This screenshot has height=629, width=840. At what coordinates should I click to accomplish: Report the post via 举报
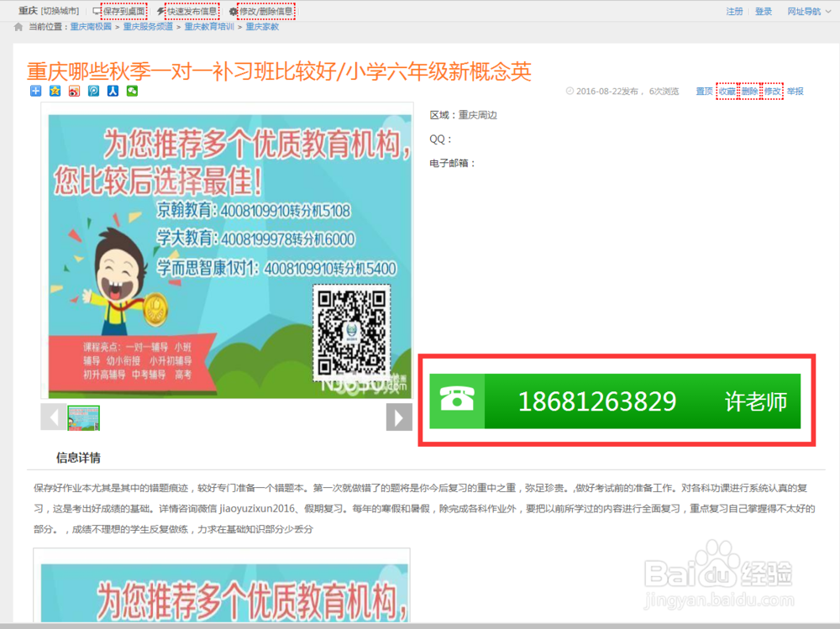(x=795, y=91)
